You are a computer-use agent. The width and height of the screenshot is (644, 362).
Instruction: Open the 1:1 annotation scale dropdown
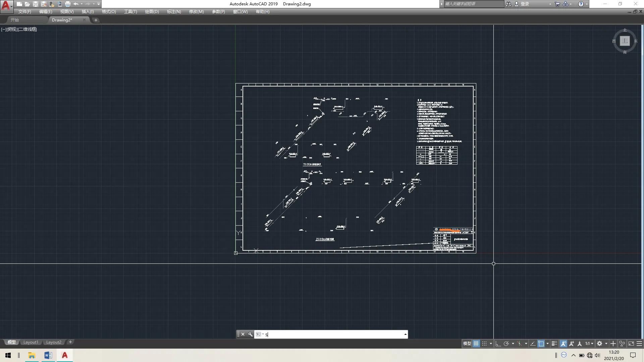(589, 344)
